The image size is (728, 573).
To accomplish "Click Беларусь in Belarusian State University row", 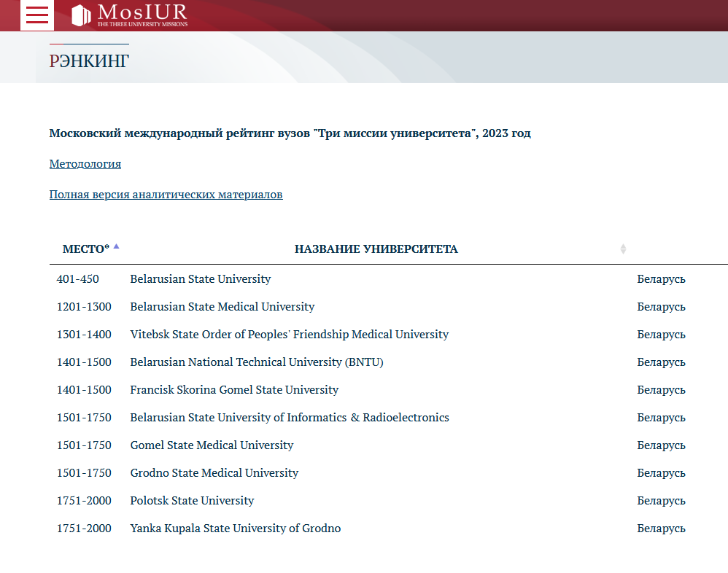I will pyautogui.click(x=661, y=279).
